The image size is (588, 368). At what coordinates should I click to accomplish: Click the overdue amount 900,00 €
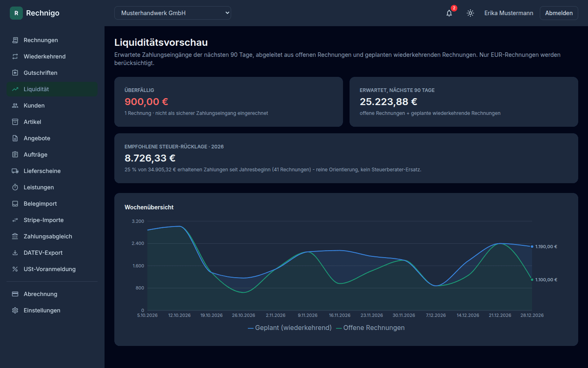click(146, 101)
